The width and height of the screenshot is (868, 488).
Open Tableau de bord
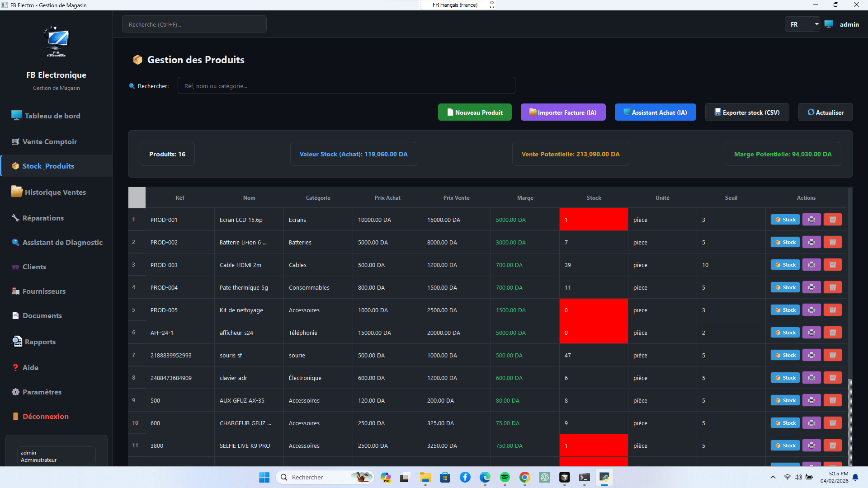[x=52, y=116]
